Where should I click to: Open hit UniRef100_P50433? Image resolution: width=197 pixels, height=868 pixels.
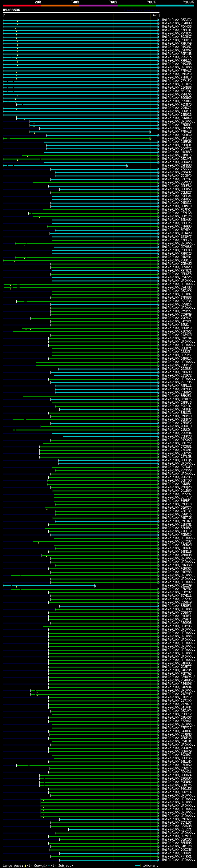tap(177, 26)
